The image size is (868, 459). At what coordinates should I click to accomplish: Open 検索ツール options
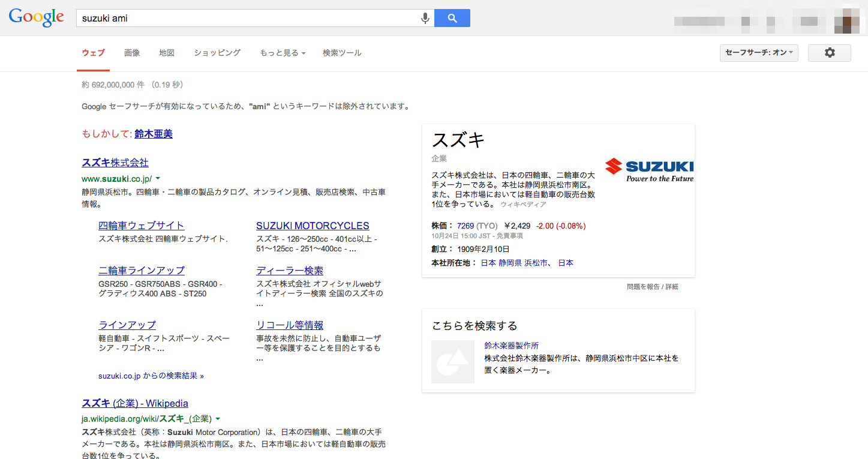click(x=342, y=53)
